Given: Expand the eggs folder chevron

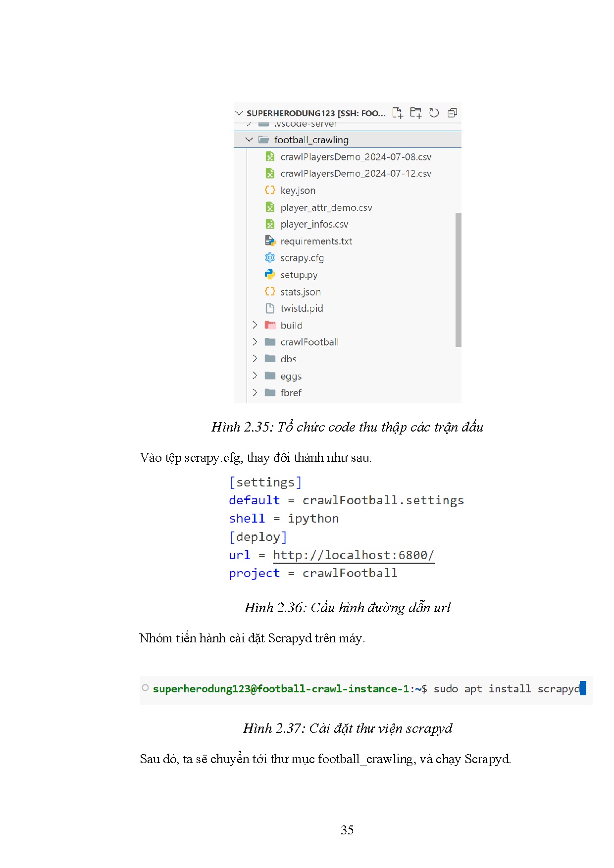Looking at the screenshot, I should point(255,376).
